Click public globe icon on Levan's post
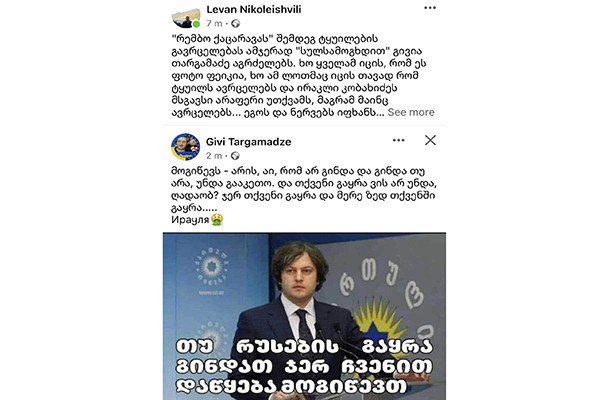Image resolution: width=600 pixels, height=400 pixels. pos(235,24)
